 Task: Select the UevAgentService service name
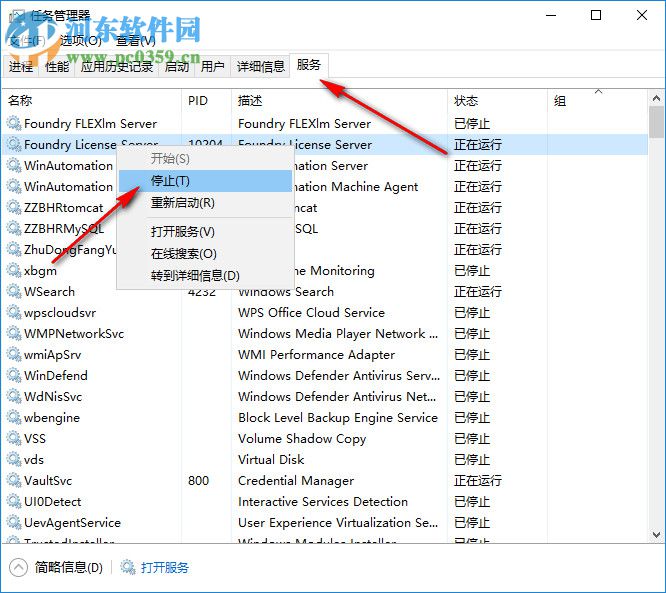[x=72, y=523]
